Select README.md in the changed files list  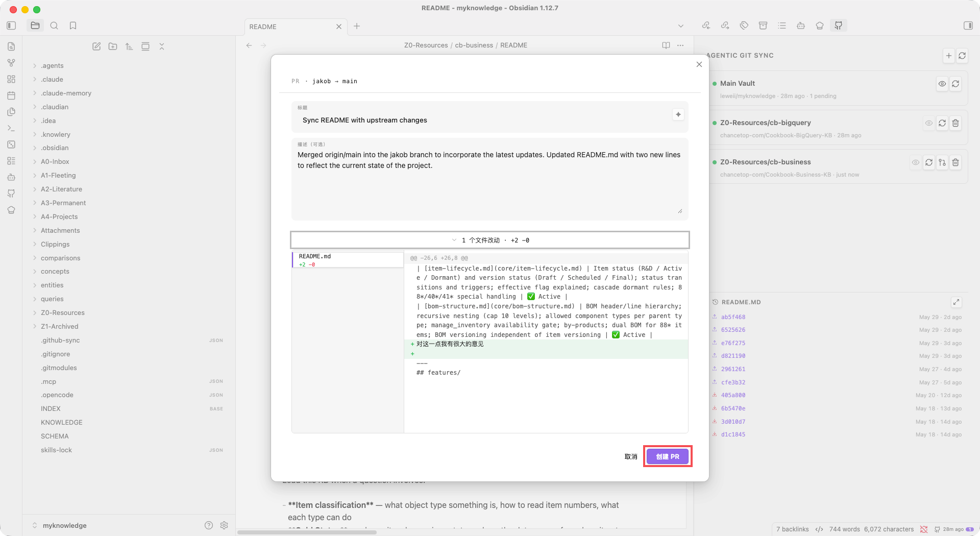348,260
